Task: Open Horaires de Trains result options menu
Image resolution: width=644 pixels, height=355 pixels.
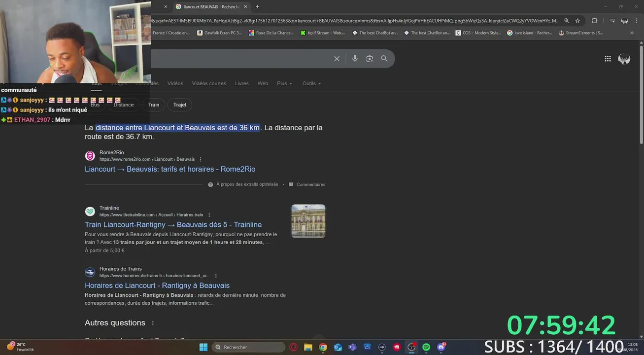Action: click(x=216, y=276)
